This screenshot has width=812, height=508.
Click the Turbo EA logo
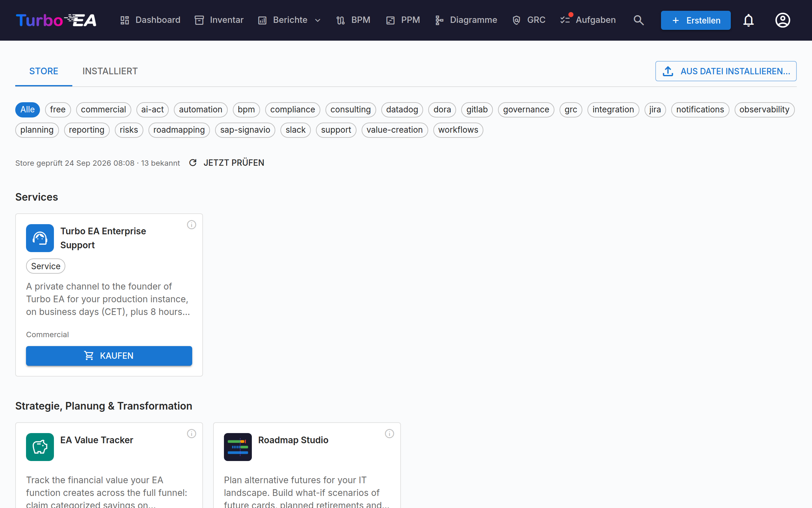pos(56,20)
